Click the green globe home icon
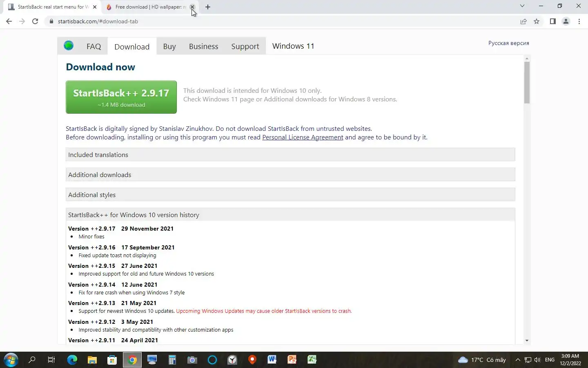Screen dimensions: 588x368 69,46
